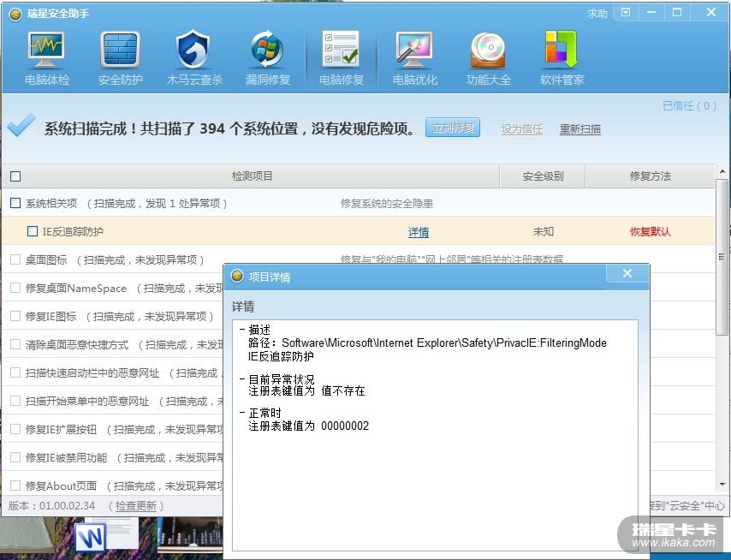Image resolution: width=731 pixels, height=560 pixels.
Task: Click the 瑞星安全助手 title bar logo
Action: point(15,14)
